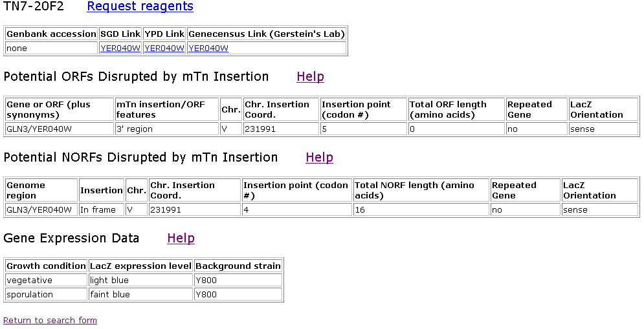
Task: Click the TN7-20F2 page title
Action: coord(34,6)
